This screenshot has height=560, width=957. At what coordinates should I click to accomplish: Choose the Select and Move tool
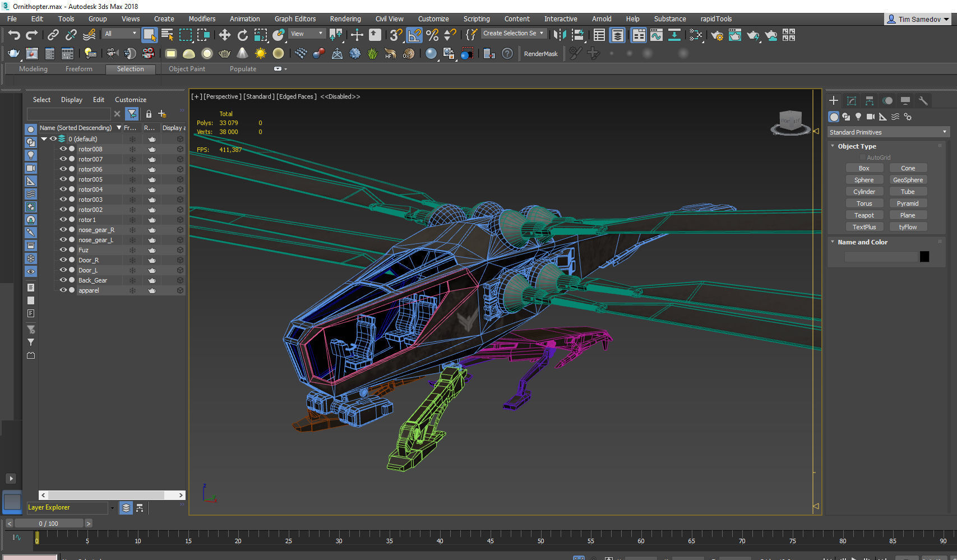point(224,35)
